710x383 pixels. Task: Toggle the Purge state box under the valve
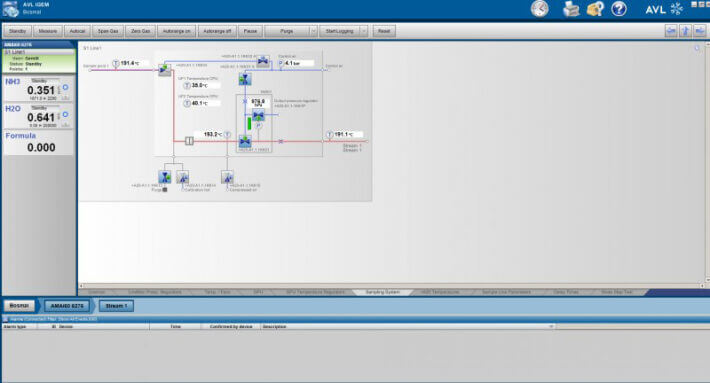(165, 190)
